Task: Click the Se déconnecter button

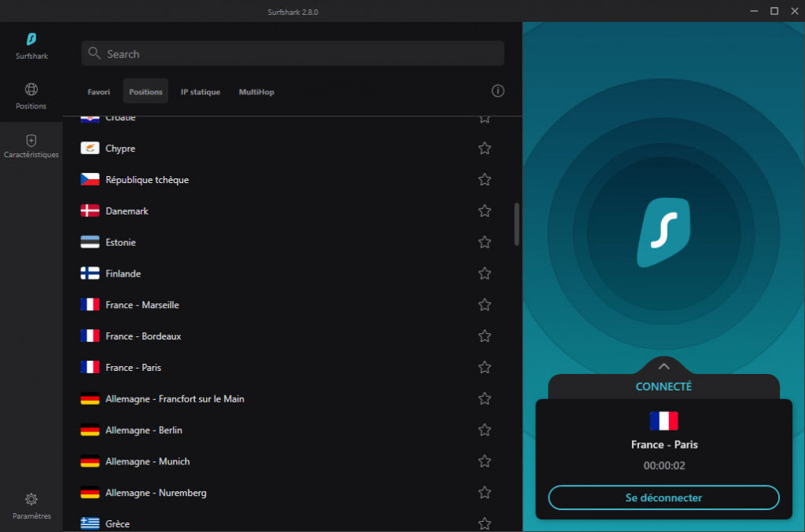Action: 663,497
